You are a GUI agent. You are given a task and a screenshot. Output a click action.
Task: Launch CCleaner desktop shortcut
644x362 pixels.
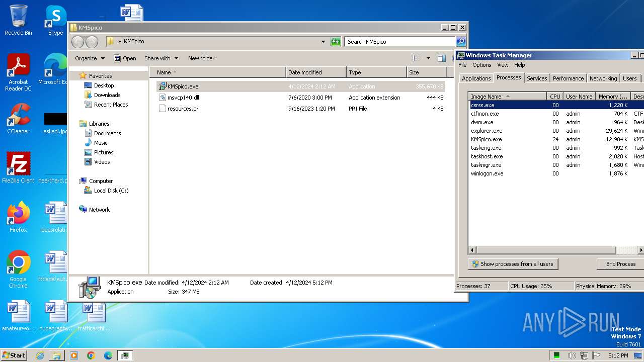point(18,119)
